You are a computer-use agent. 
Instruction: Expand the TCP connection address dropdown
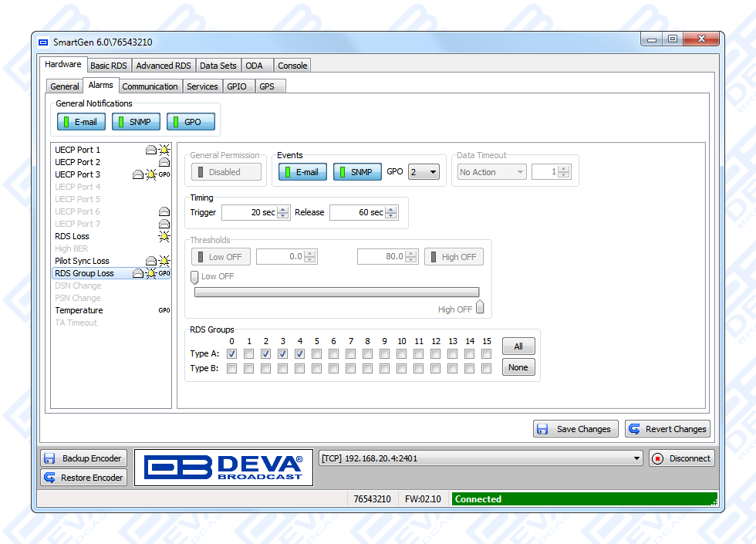click(636, 458)
